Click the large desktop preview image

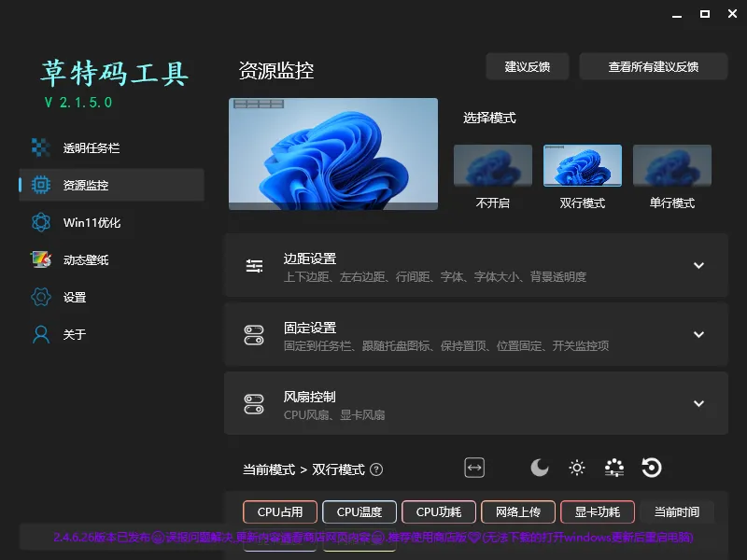(333, 154)
